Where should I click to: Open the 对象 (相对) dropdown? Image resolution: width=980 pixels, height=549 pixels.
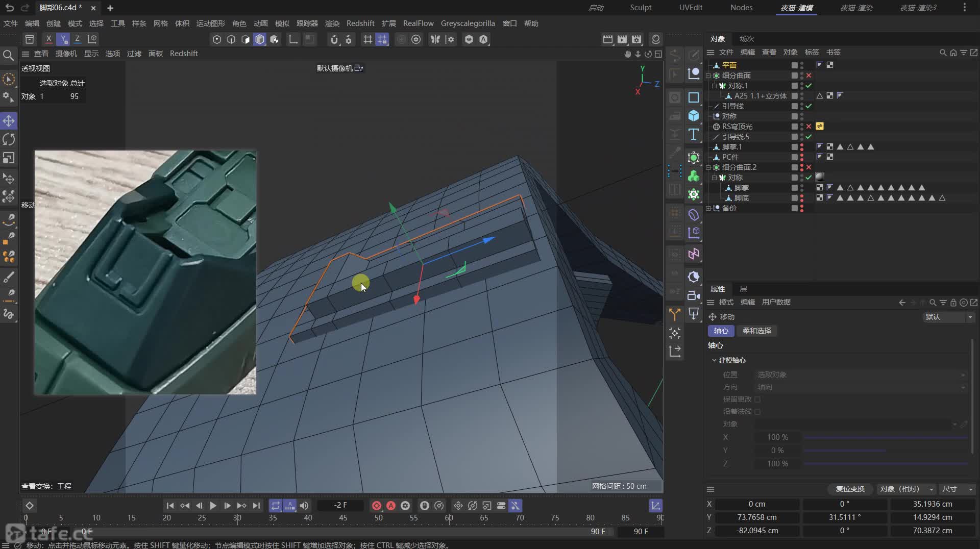[x=906, y=489]
